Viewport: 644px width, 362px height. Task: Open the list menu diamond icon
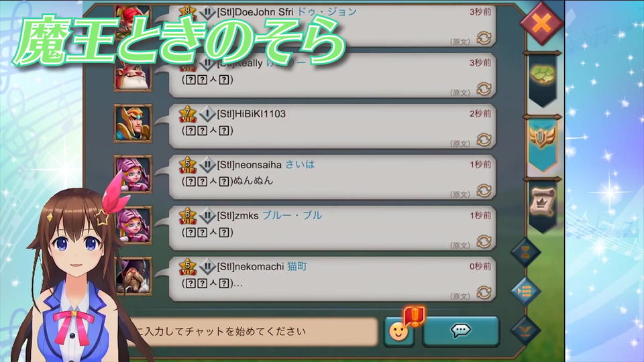(525, 290)
